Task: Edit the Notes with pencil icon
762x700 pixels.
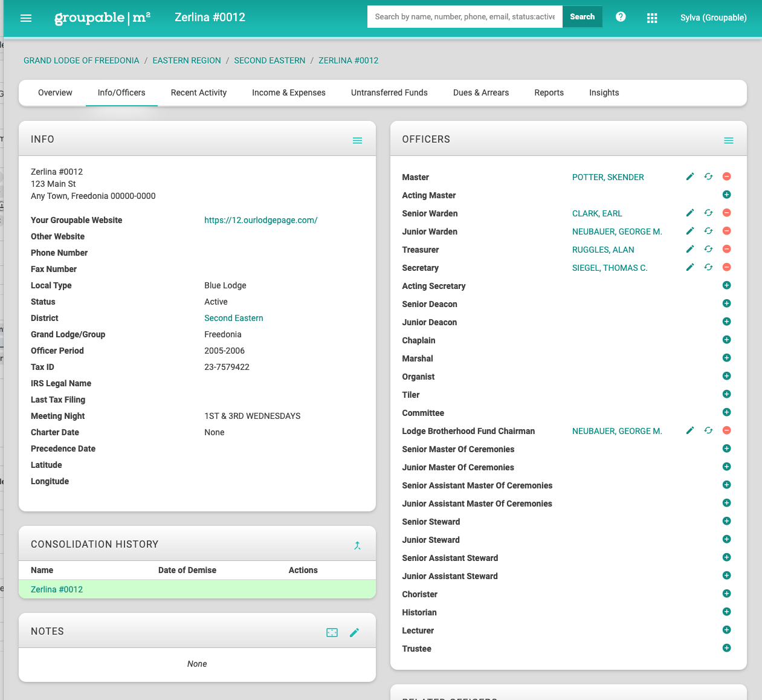Action: pos(355,632)
